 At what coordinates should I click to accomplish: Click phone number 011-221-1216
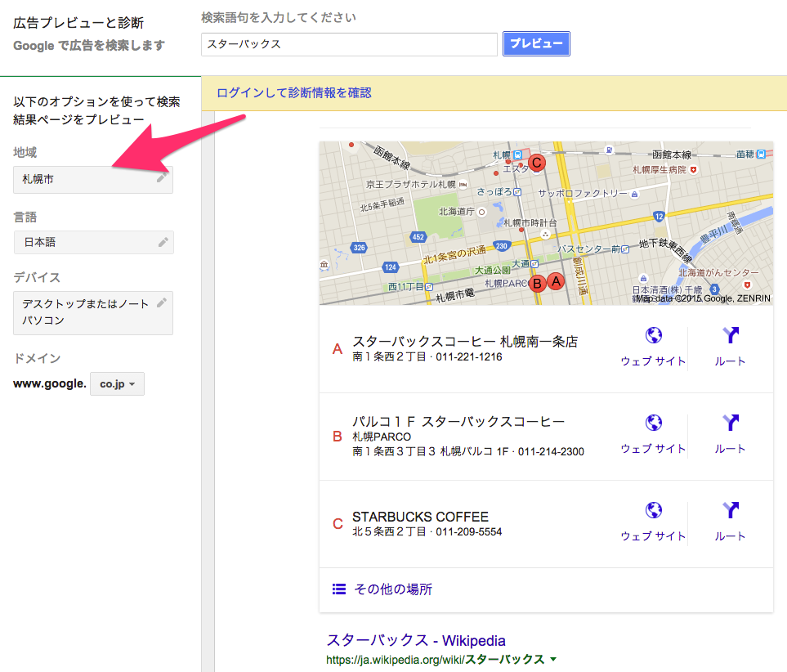point(469,356)
